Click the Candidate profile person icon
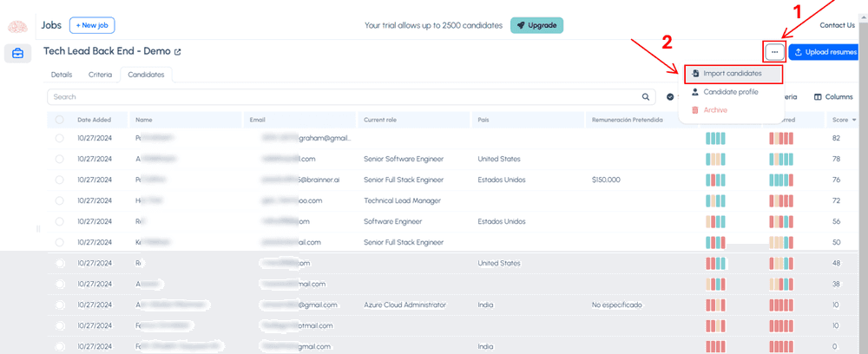 695,92
